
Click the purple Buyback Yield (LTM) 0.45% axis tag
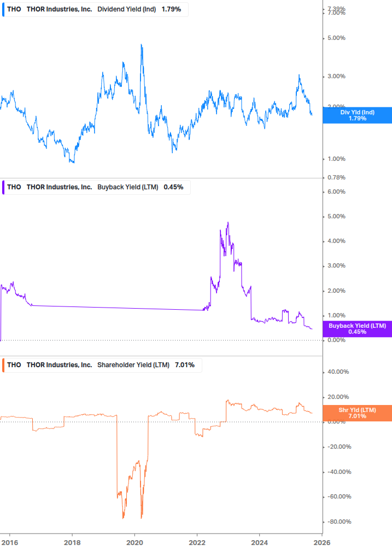pyautogui.click(x=357, y=329)
